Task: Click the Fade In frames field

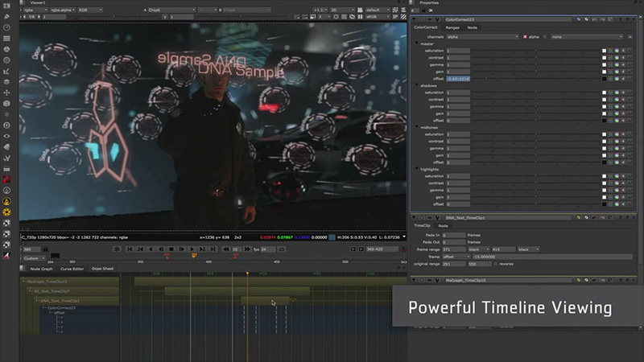Action: click(454, 235)
